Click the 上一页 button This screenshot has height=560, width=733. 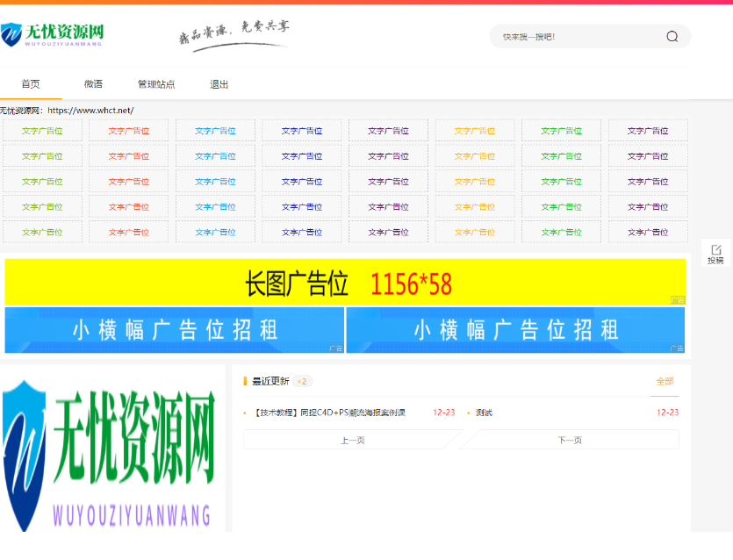tap(351, 439)
